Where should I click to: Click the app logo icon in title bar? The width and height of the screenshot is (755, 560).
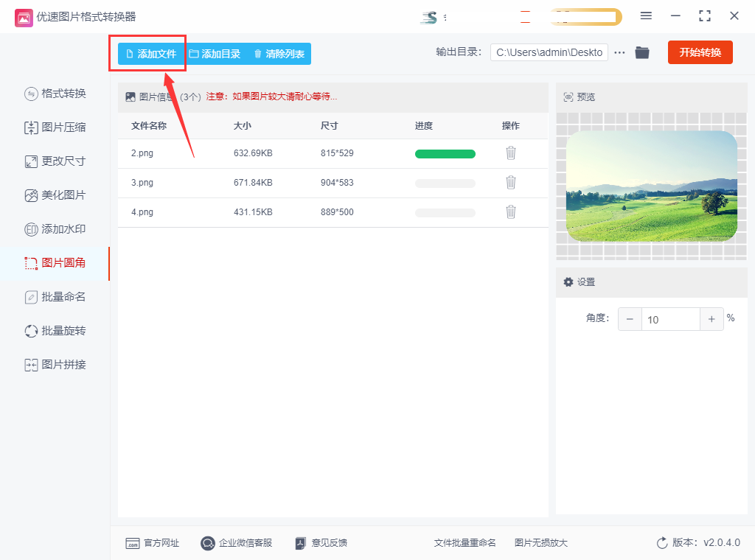point(24,18)
